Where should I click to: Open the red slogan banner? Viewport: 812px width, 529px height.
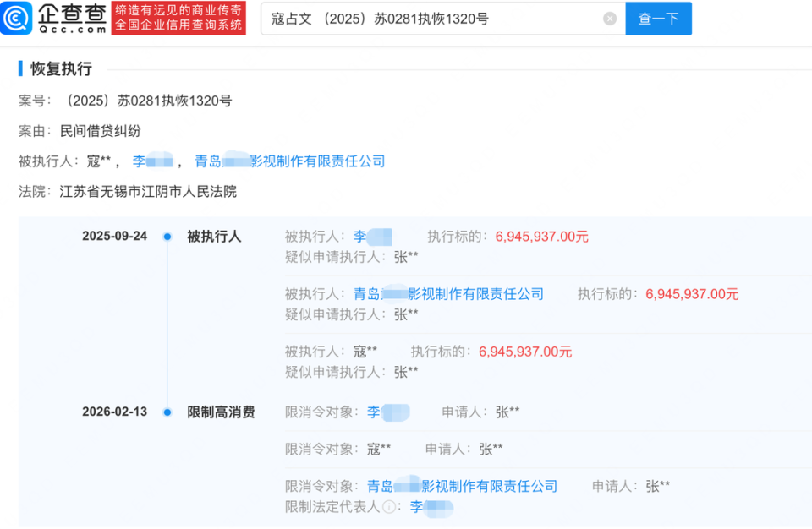point(178,18)
